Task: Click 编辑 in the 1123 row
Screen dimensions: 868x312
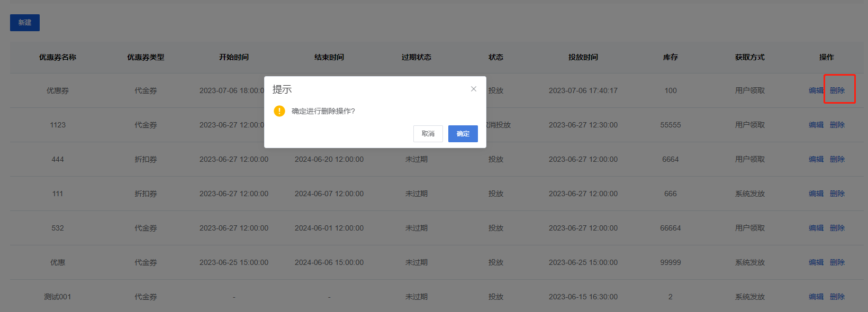Action: click(x=816, y=125)
